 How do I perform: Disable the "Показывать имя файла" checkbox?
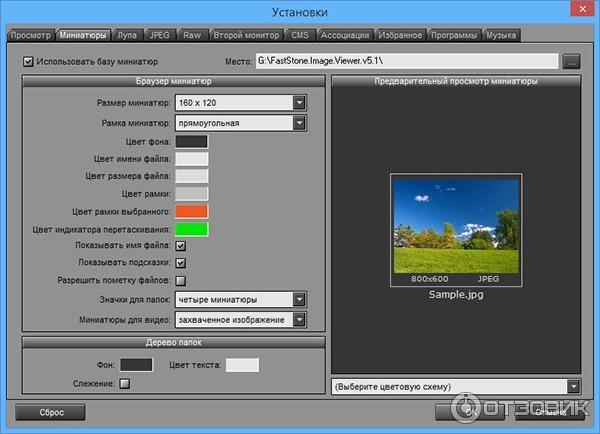[181, 245]
